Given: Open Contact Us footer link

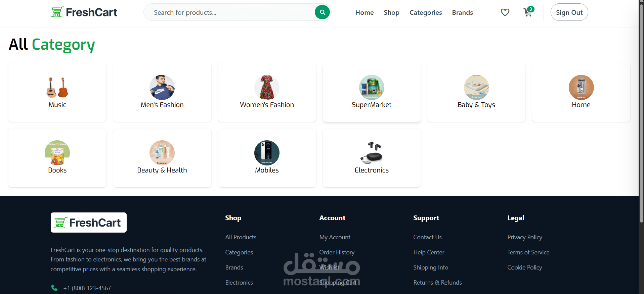Looking at the screenshot, I should point(428,237).
